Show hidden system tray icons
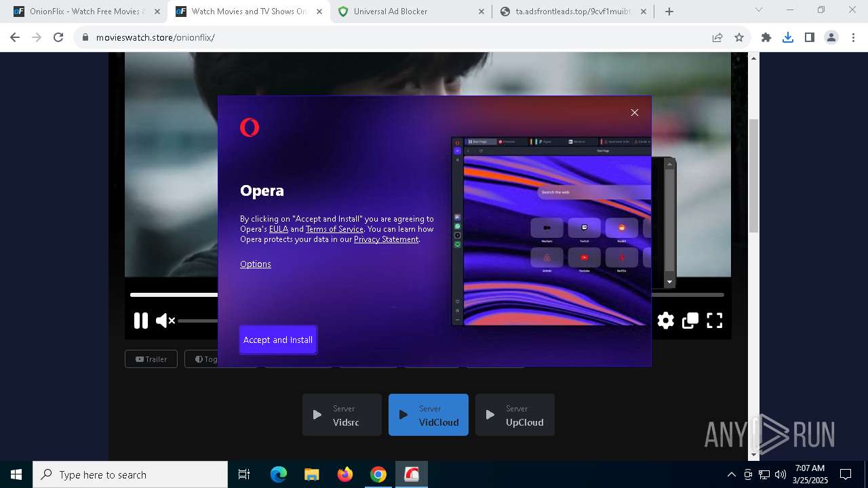Viewport: 868px width, 488px height. point(731,474)
